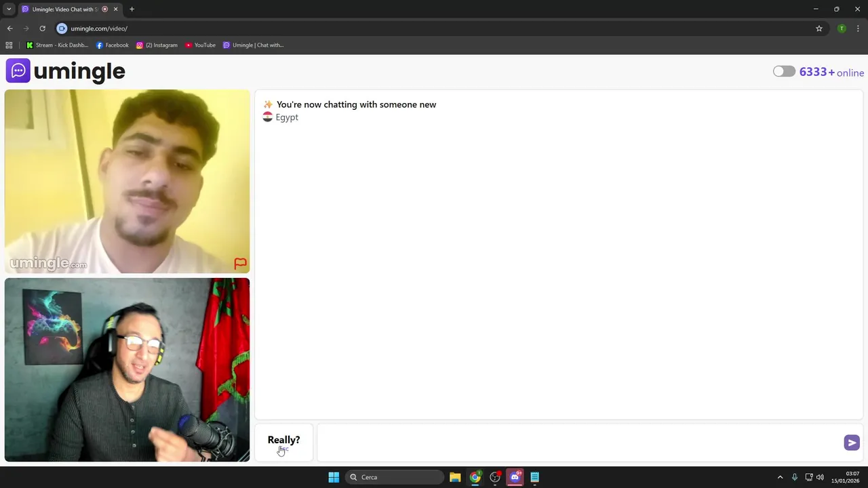This screenshot has height=488, width=868.
Task: Click the Egypt country label
Action: [x=287, y=117]
